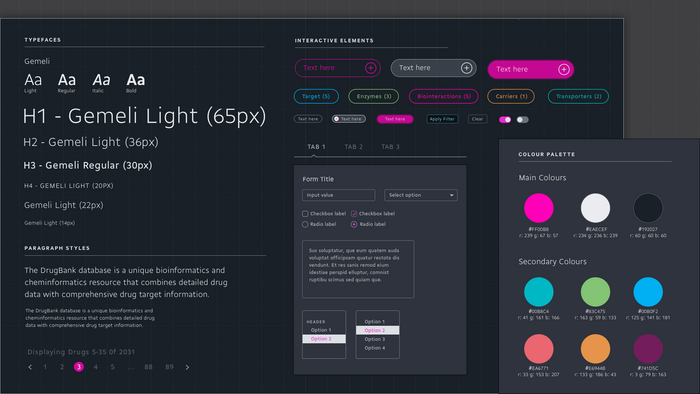Click inside the multi-line text area

[x=358, y=269]
